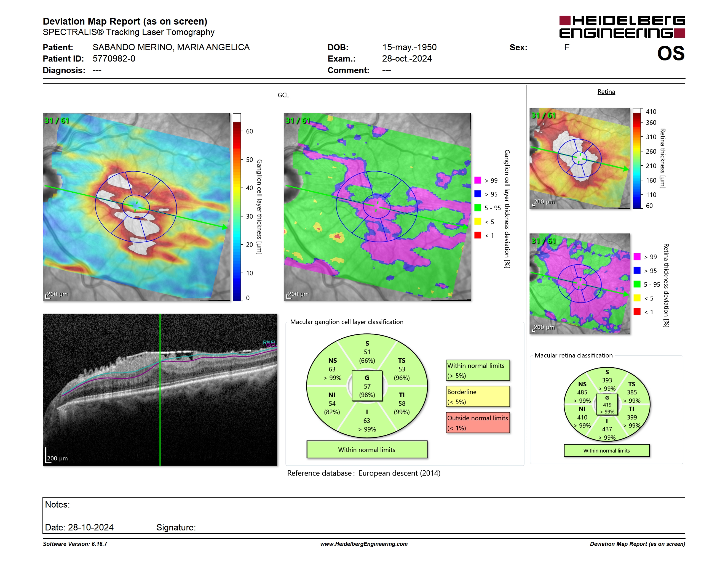Screen dimensions: 728x563
Task: Click the yellow < 5 GCL legend swatch
Action: click(478, 221)
